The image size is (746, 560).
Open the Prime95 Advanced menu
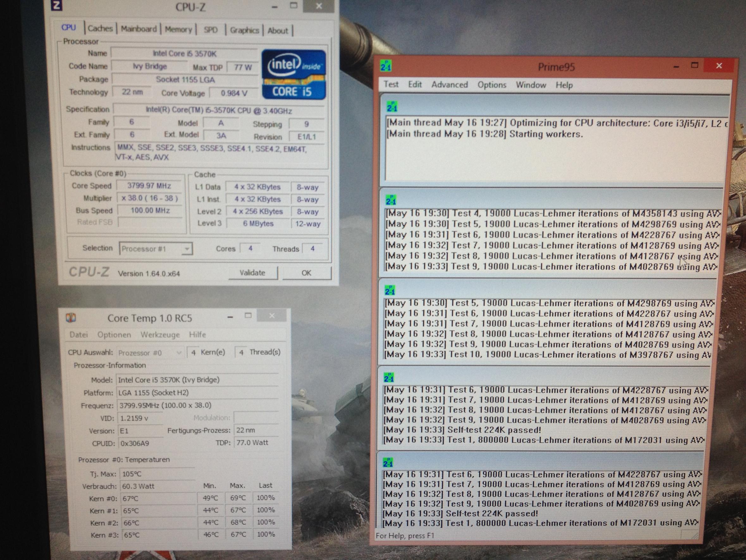click(x=449, y=84)
